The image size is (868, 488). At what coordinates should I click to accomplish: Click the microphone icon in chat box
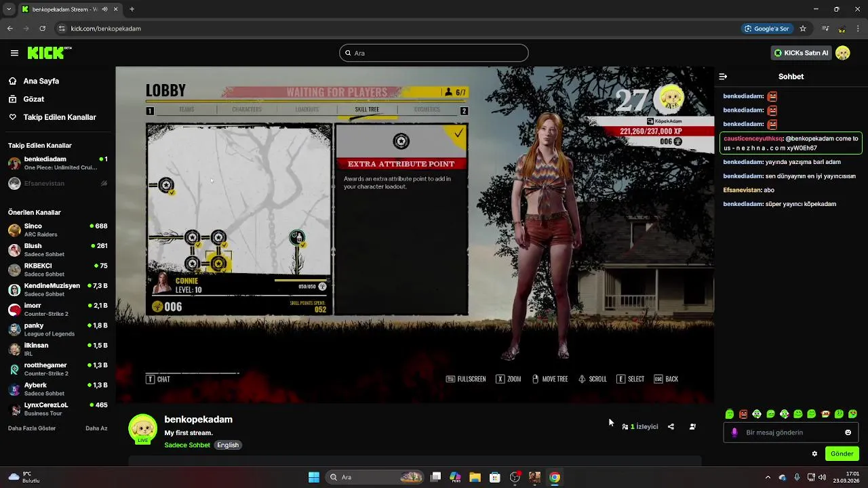(734, 432)
